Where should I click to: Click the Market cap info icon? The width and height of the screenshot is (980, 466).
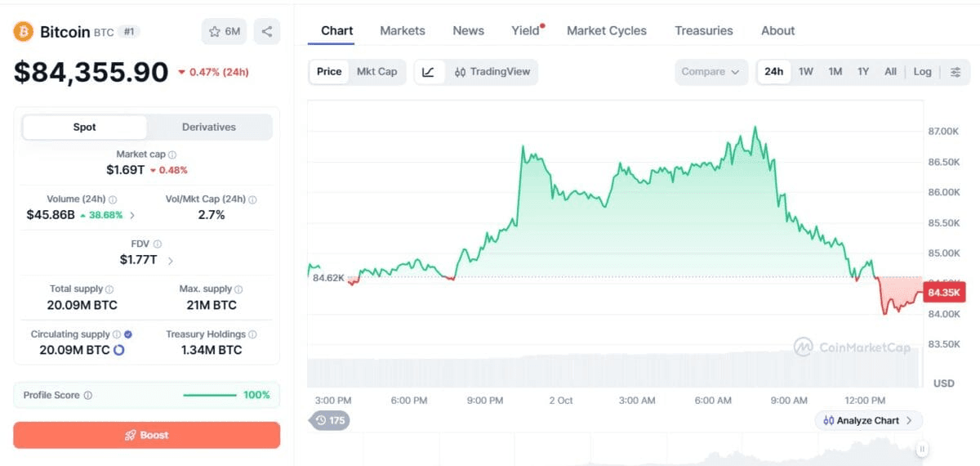(172, 155)
